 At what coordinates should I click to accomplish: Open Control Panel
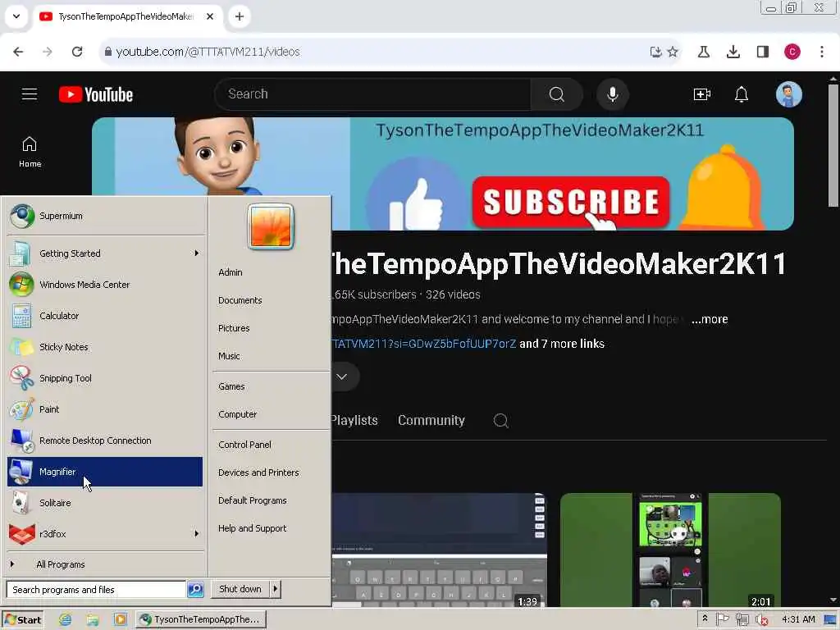pos(244,445)
